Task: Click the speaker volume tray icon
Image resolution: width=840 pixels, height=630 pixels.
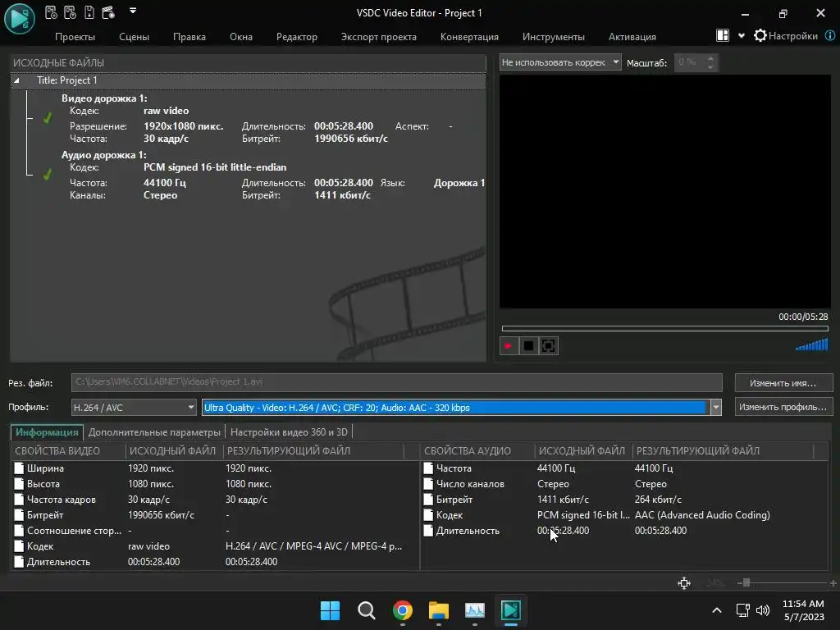Action: tap(763, 610)
